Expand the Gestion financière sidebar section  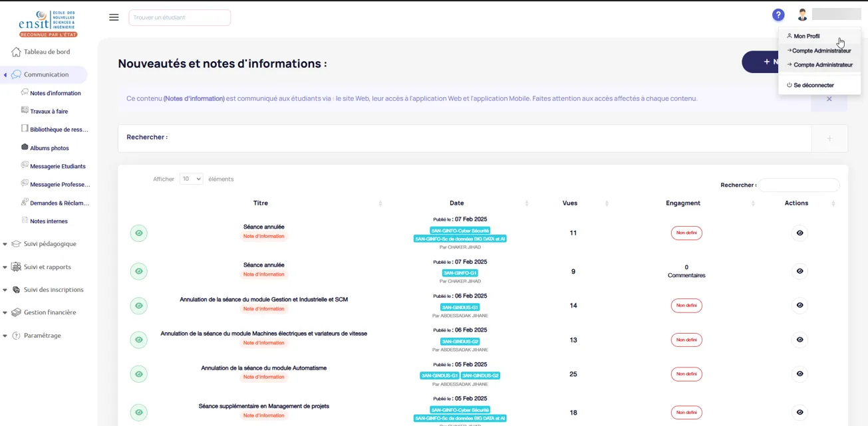point(50,312)
